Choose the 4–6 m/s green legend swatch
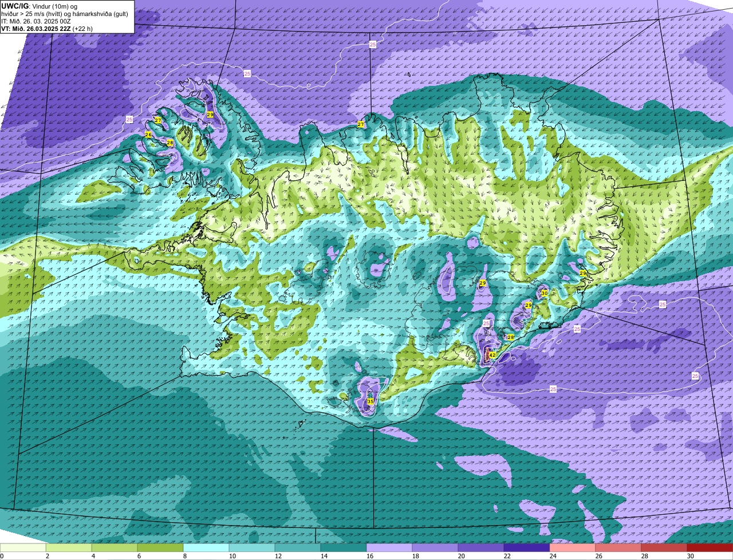 click(x=115, y=547)
